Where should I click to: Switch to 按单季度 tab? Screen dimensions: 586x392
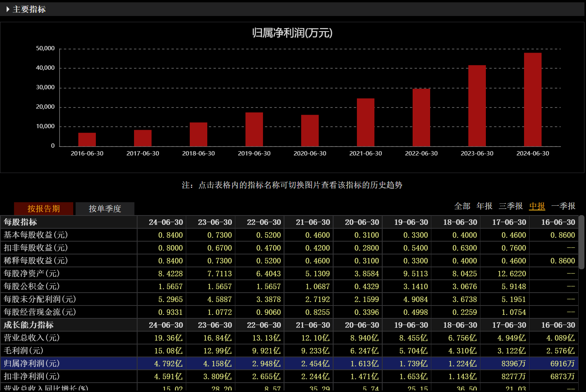(x=105, y=208)
